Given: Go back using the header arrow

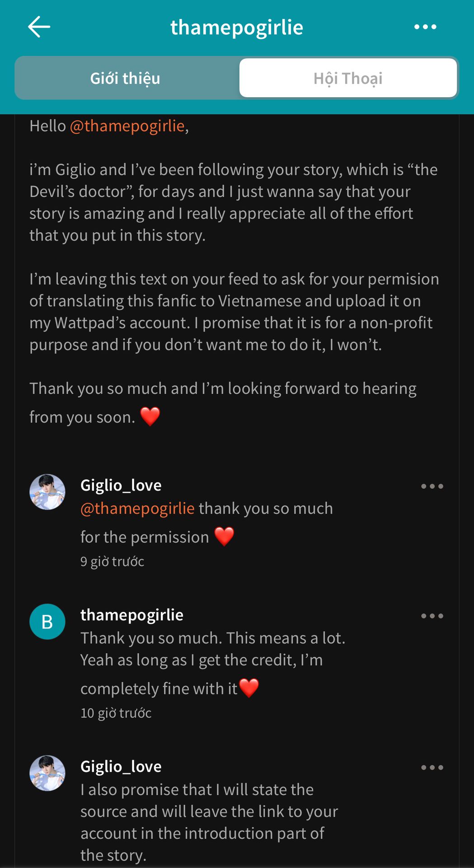Looking at the screenshot, I should [39, 27].
